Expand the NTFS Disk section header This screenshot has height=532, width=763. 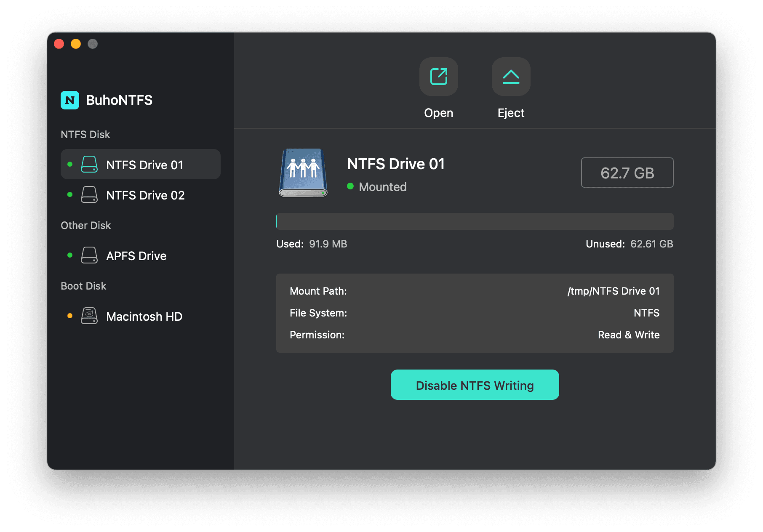(x=85, y=134)
